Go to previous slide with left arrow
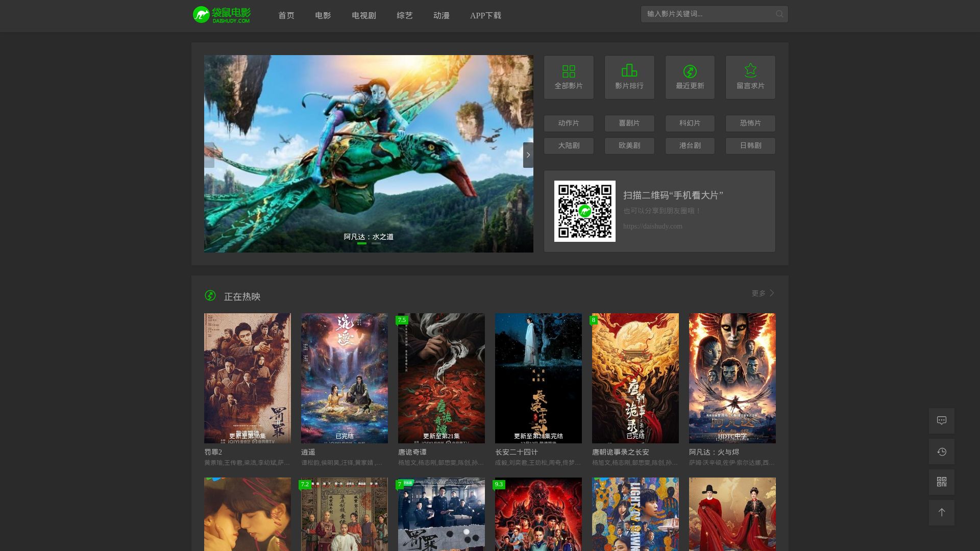980x551 pixels. click(x=209, y=155)
